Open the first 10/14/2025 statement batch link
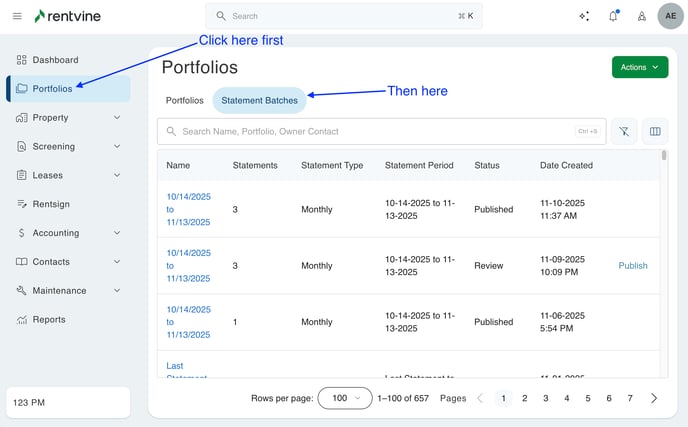Viewport: 688px width, 427px height. [188, 210]
